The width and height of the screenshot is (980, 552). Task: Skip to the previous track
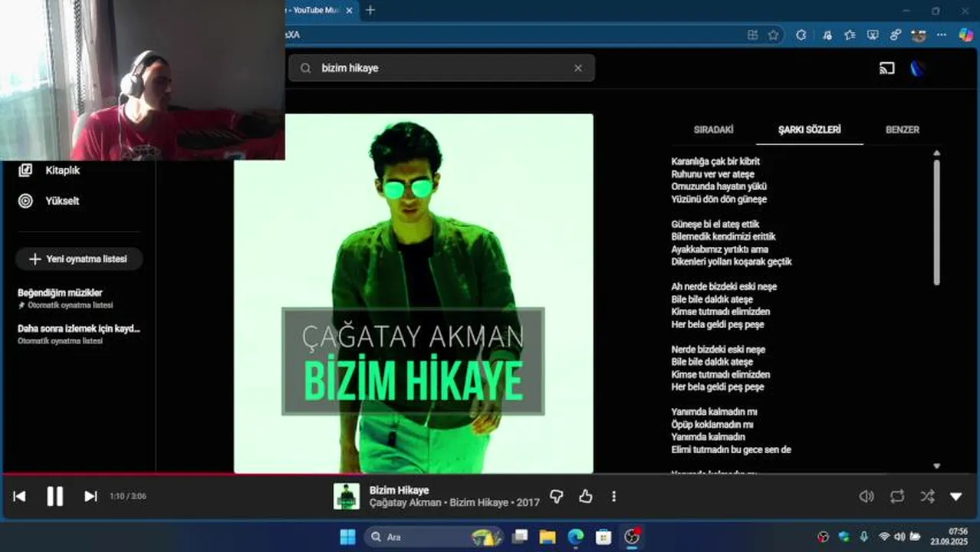point(19,496)
